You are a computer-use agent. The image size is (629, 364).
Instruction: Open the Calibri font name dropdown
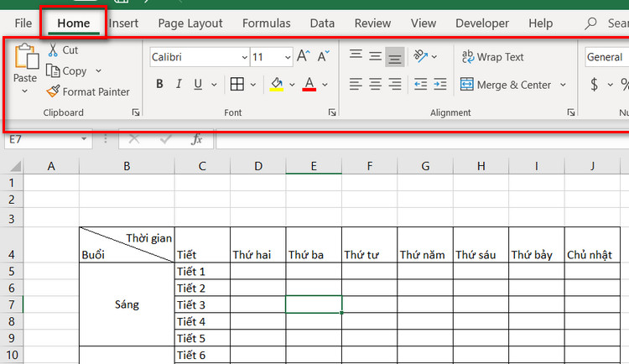point(244,57)
